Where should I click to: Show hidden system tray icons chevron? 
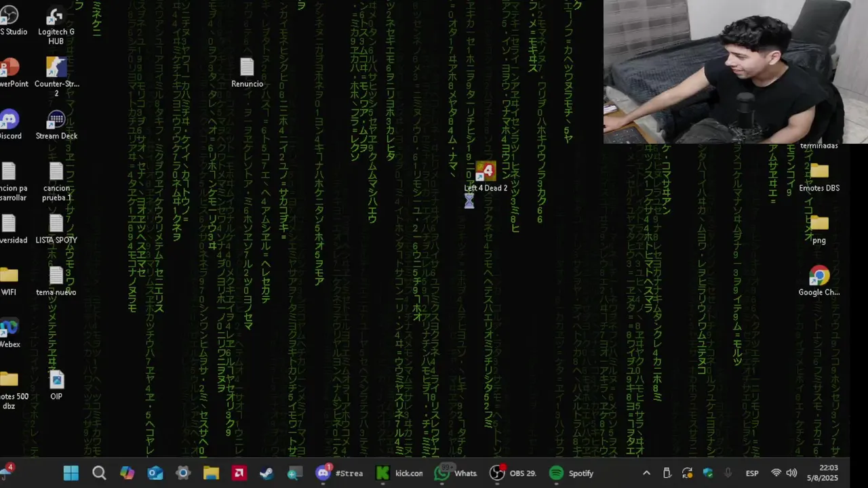click(646, 473)
